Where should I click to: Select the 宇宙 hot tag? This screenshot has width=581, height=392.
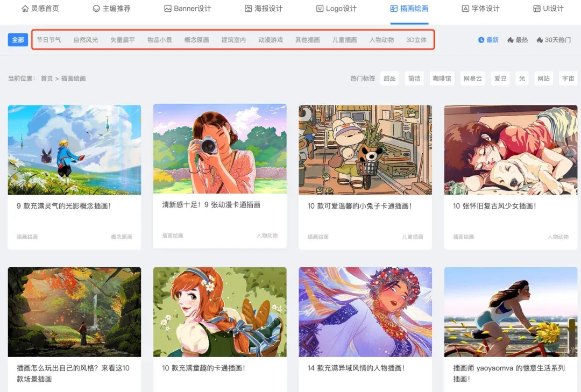(x=568, y=78)
